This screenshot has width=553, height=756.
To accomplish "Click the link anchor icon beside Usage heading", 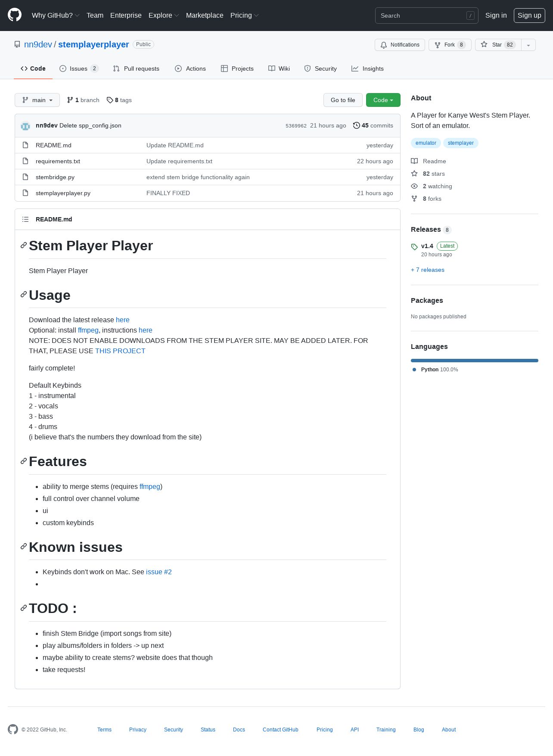I will [x=24, y=295].
